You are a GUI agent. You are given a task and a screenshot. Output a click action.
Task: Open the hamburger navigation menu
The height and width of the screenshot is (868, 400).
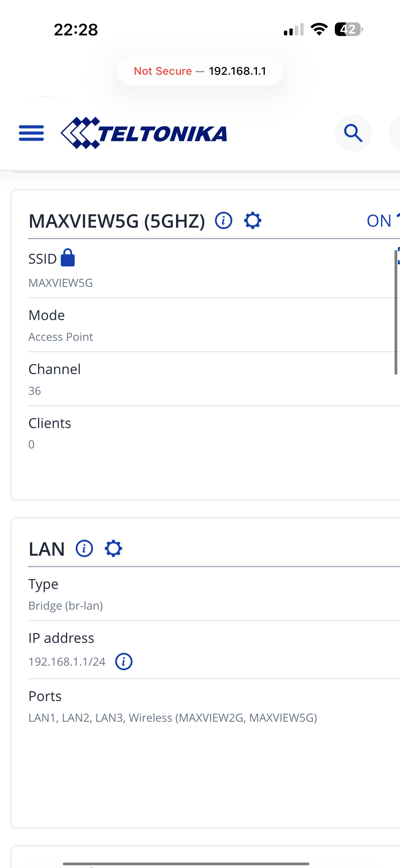point(32,133)
